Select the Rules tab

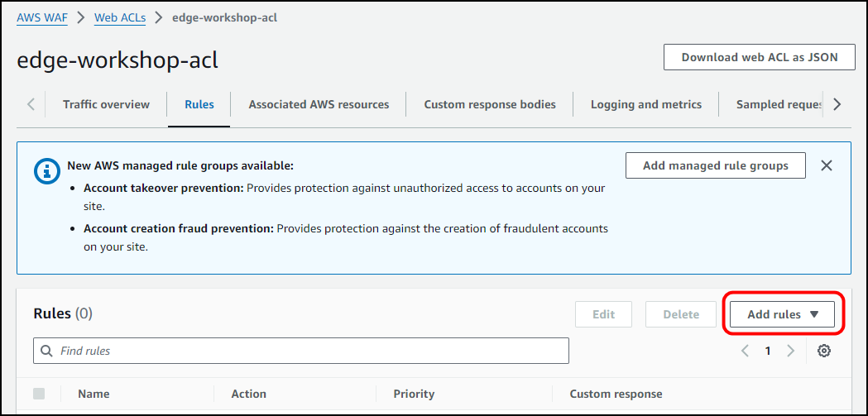coord(199,104)
